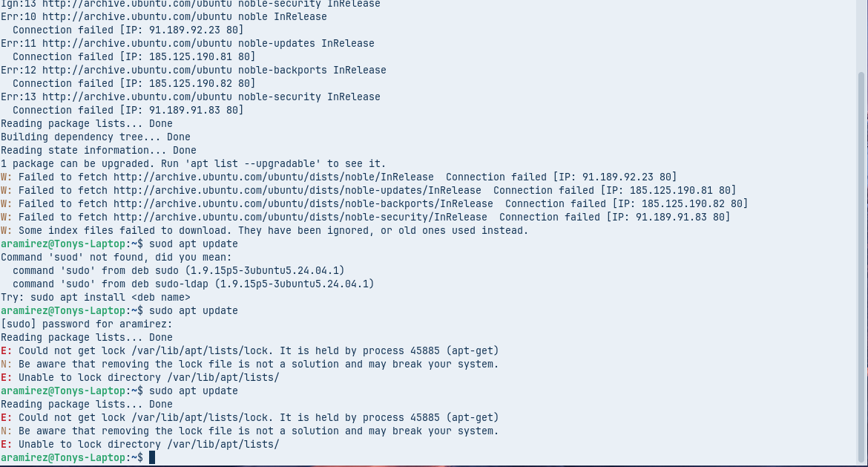Click the 'Building dependency tree... Done' line
The width and height of the screenshot is (868, 467).
pos(95,137)
